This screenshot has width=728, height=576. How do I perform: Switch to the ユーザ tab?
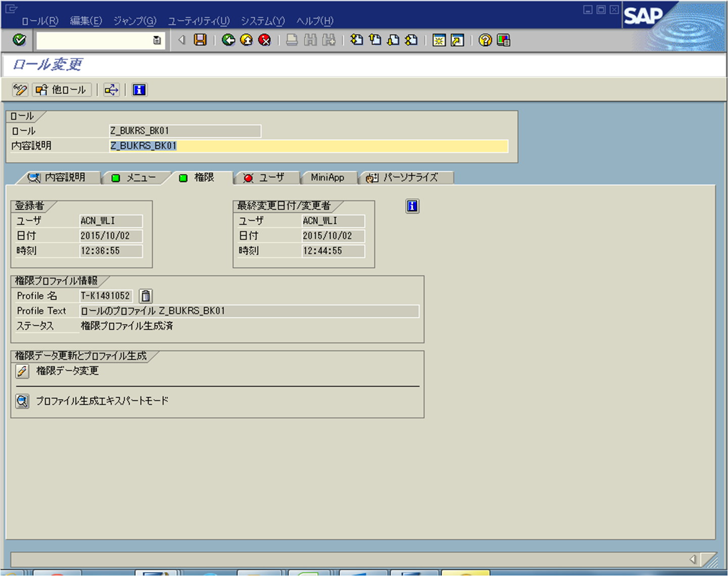click(x=266, y=177)
